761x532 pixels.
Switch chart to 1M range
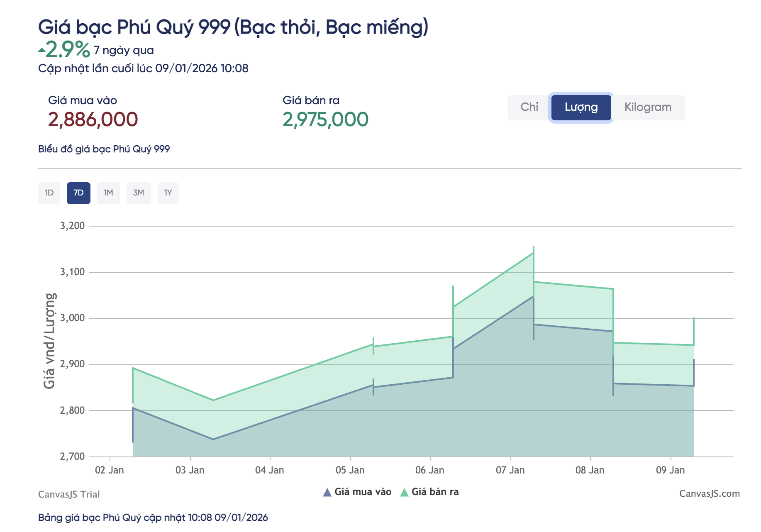pyautogui.click(x=108, y=193)
